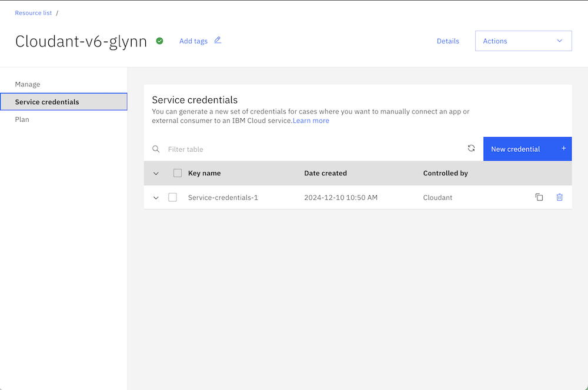Click the Service-credentials-1 key name
The width and height of the screenshot is (588, 390).
(223, 198)
